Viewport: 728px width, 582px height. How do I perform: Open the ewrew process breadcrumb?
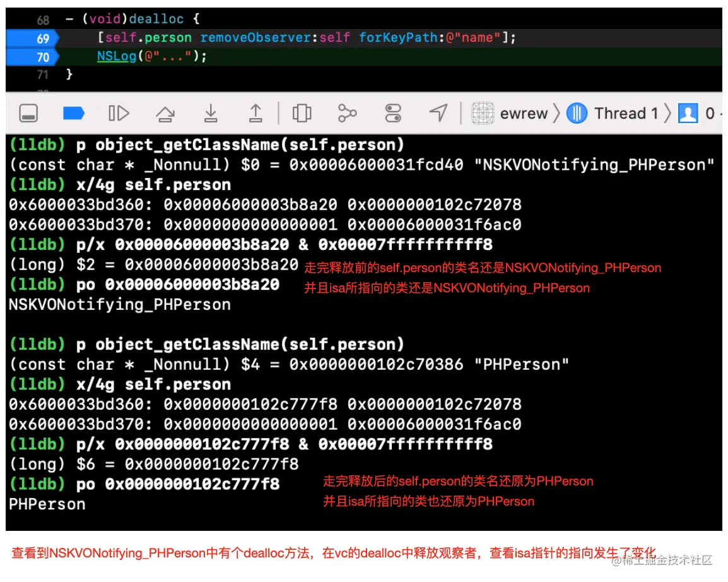point(524,114)
